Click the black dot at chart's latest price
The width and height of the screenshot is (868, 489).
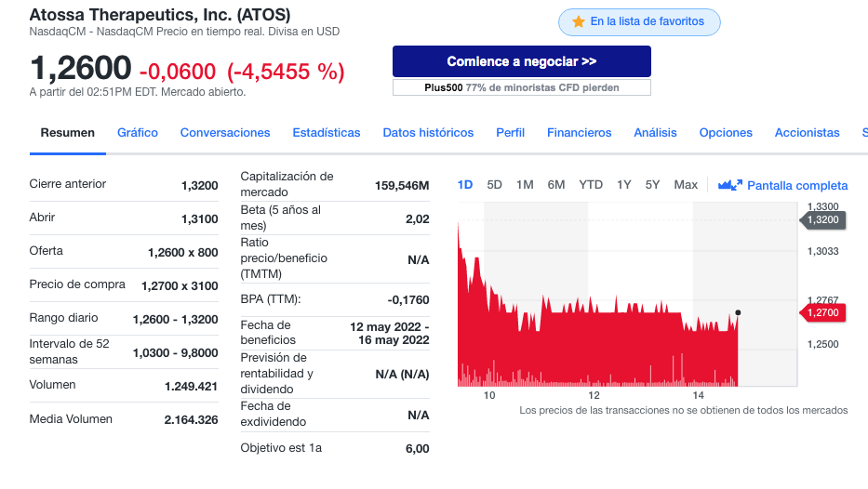(738, 312)
